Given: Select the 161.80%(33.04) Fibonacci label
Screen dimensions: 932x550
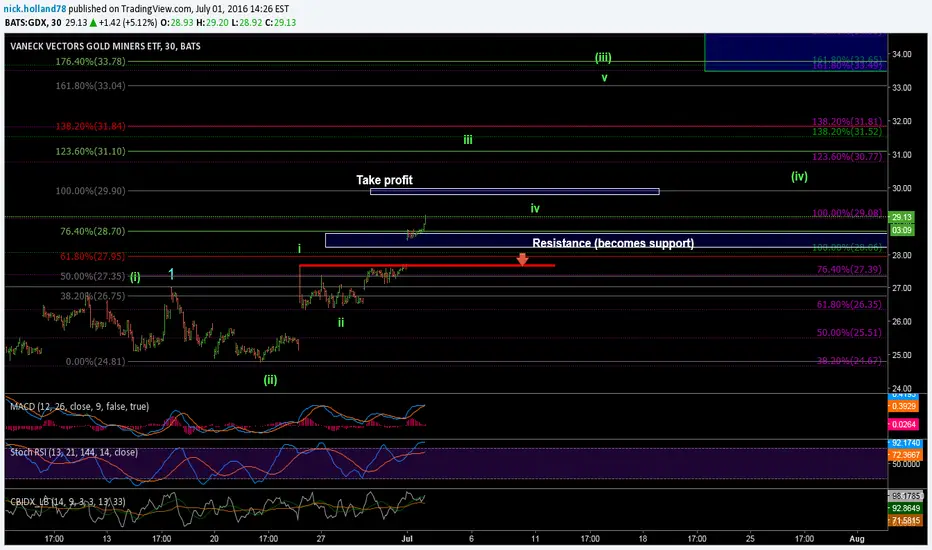Looking at the screenshot, I should click(90, 86).
